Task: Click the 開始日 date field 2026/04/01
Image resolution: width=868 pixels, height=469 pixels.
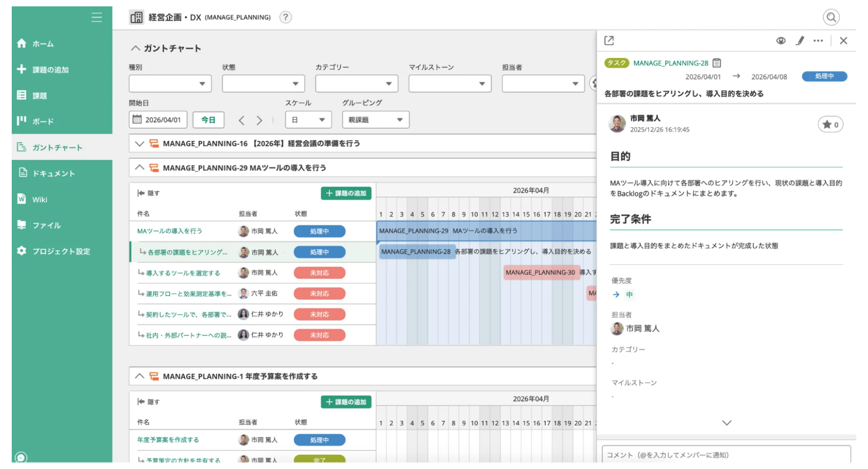Action: 158,120
